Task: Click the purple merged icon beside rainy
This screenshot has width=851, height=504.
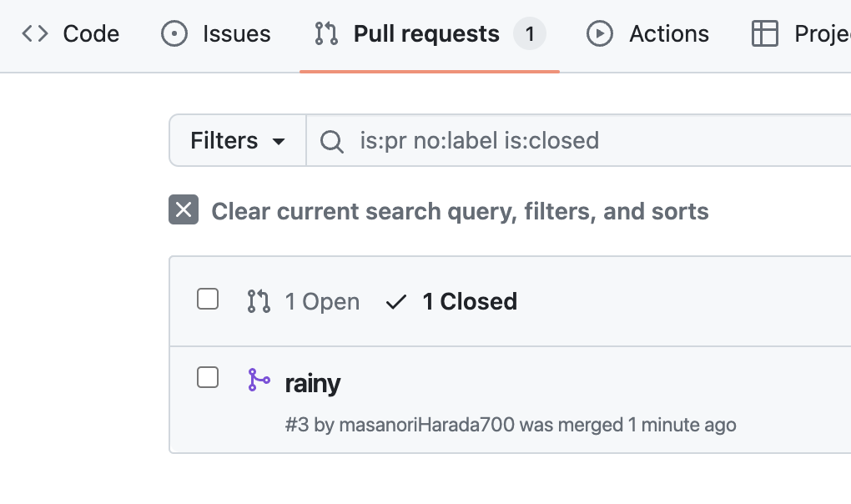Action: tap(259, 380)
